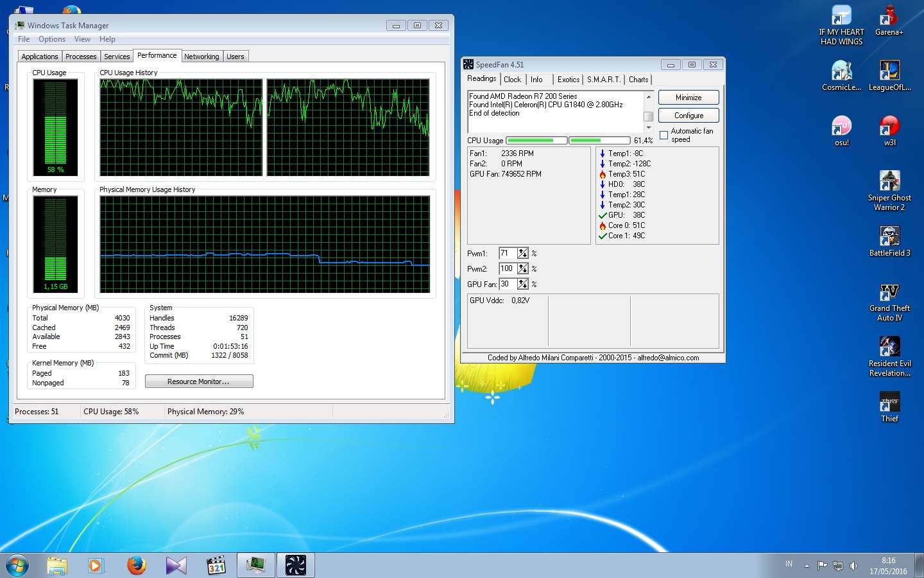Viewport: 924px width, 578px height.
Task: Click the Pwm1 value field
Action: [508, 254]
